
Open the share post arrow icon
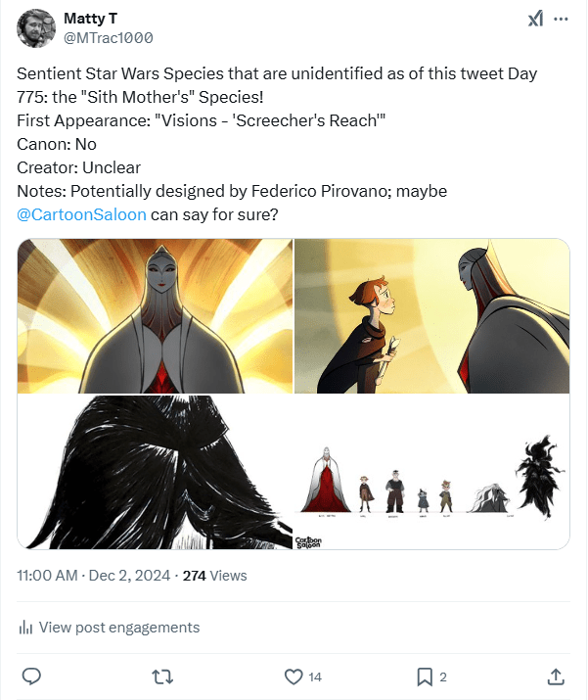pyautogui.click(x=555, y=676)
